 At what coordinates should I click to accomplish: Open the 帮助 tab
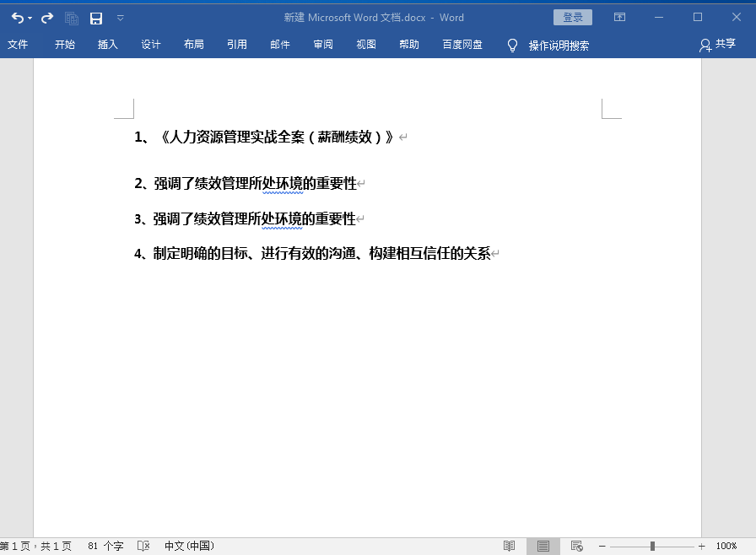pyautogui.click(x=409, y=45)
